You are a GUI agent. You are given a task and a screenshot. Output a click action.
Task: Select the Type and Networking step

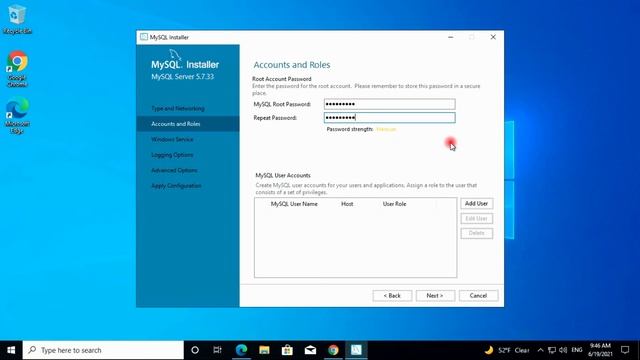coord(178,109)
